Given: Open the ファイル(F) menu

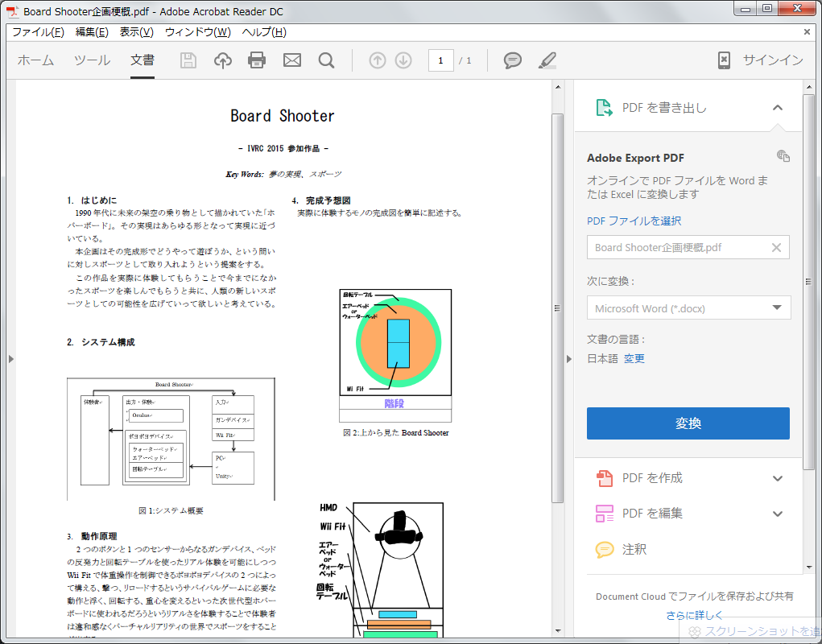Looking at the screenshot, I should (38, 32).
